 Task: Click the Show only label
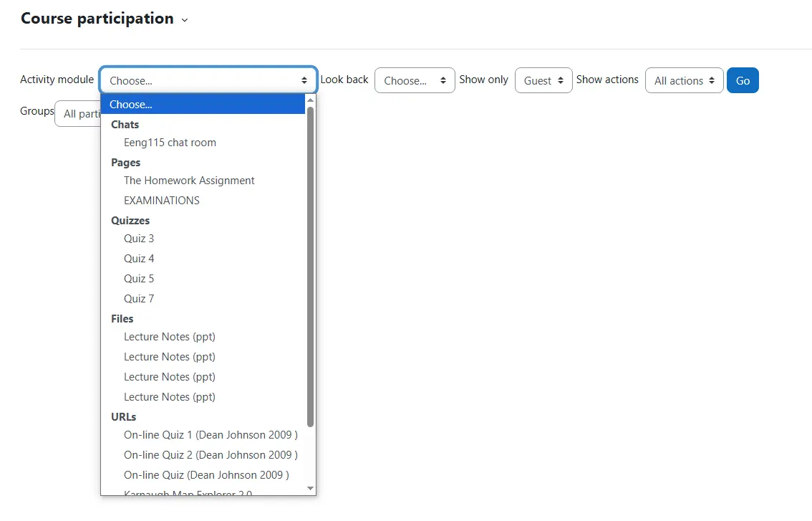tap(483, 80)
